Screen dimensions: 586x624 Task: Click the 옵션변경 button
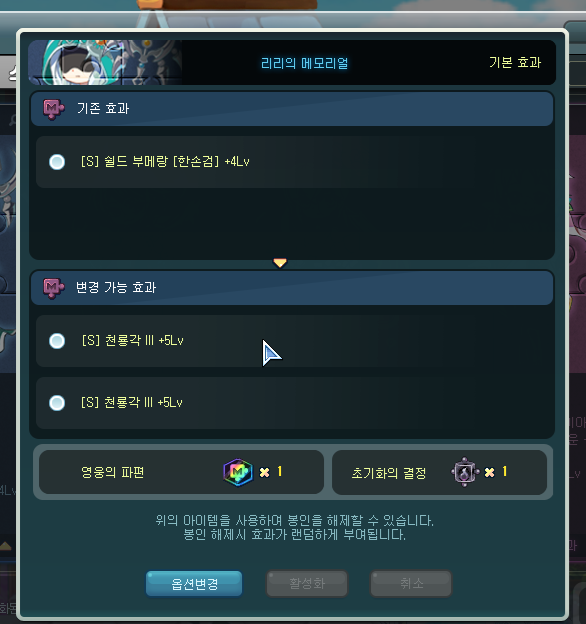[194, 584]
